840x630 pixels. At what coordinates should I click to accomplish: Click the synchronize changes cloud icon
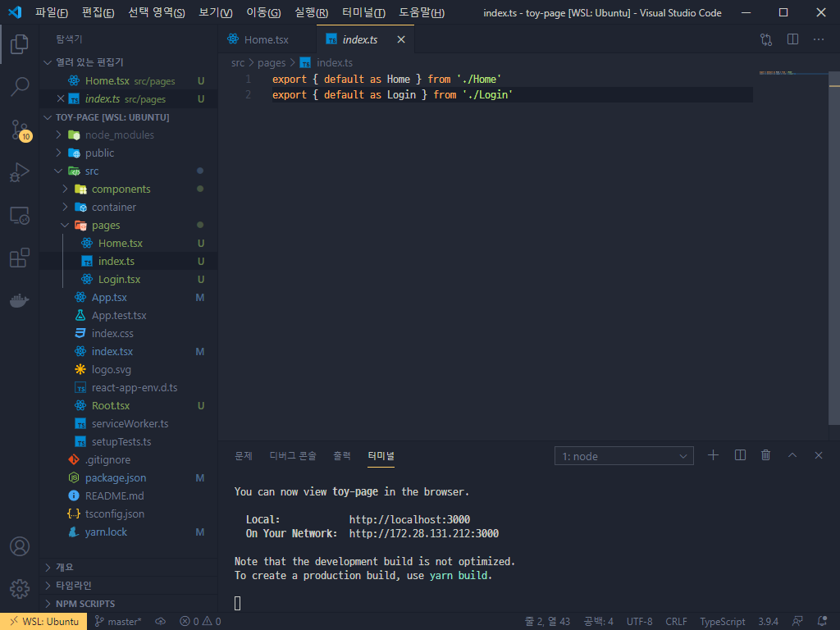point(160,622)
